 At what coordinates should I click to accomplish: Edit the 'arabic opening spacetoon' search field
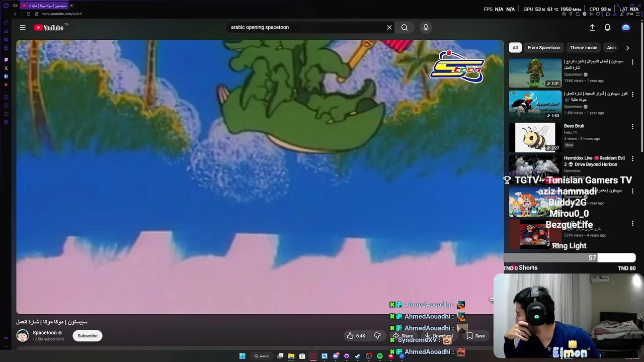click(307, 28)
